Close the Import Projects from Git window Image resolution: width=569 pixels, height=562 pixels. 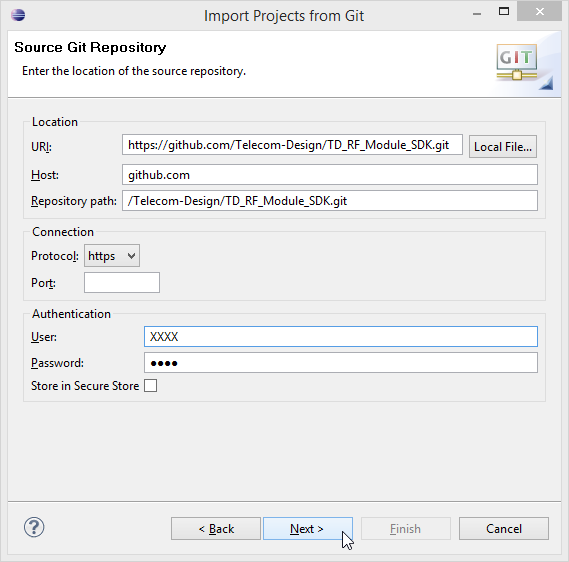point(539,12)
